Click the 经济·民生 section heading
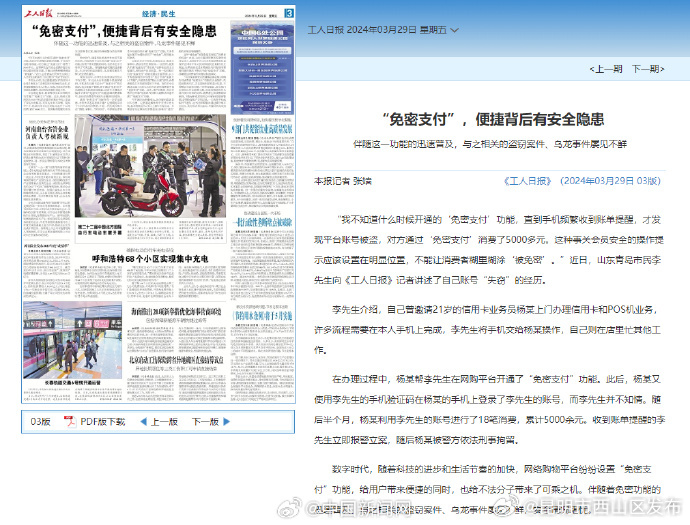 click(x=159, y=14)
